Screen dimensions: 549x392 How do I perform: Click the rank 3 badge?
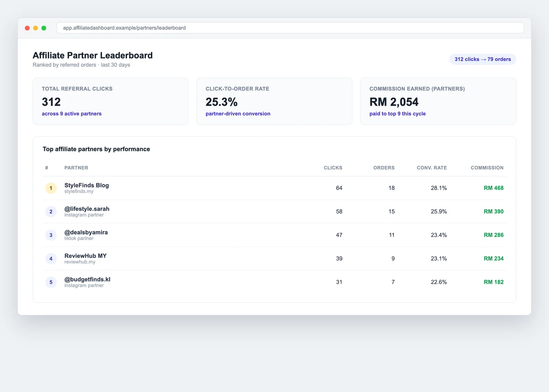pyautogui.click(x=51, y=235)
